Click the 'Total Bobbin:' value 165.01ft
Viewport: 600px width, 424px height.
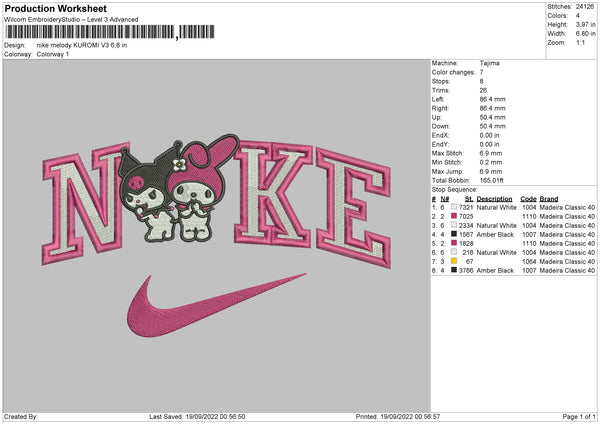tap(492, 180)
